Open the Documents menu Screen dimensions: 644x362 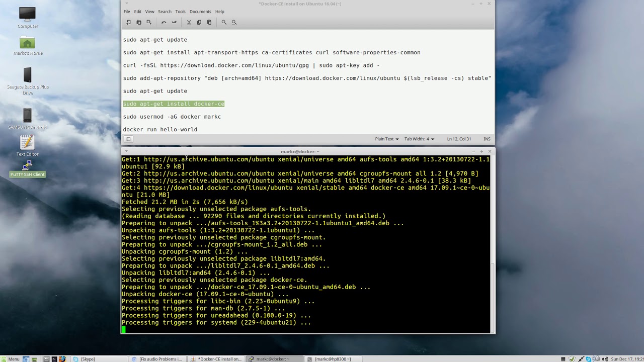(200, 12)
